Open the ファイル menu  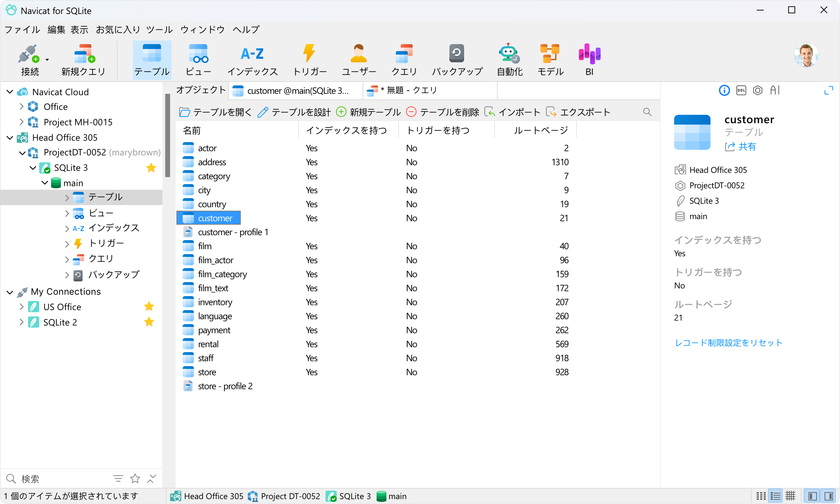(22, 29)
